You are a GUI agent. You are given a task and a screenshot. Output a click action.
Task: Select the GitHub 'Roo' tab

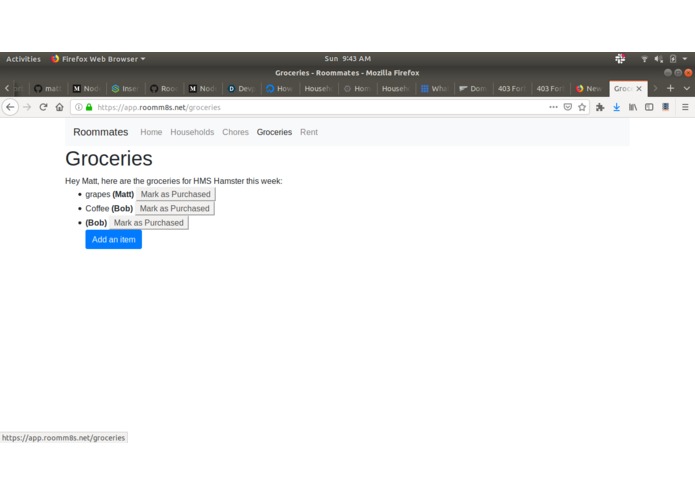pyautogui.click(x=164, y=89)
